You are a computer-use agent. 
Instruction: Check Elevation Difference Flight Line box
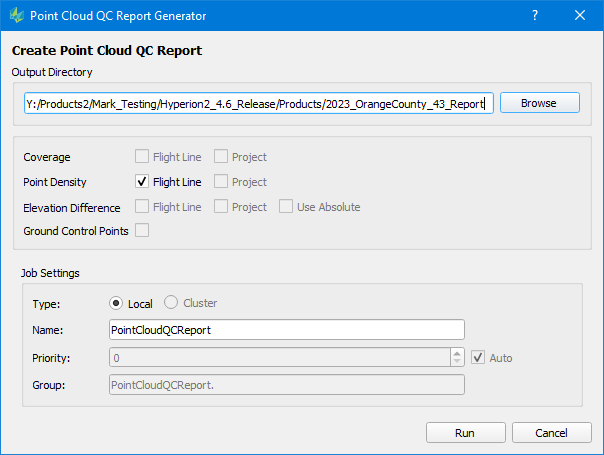[142, 207]
